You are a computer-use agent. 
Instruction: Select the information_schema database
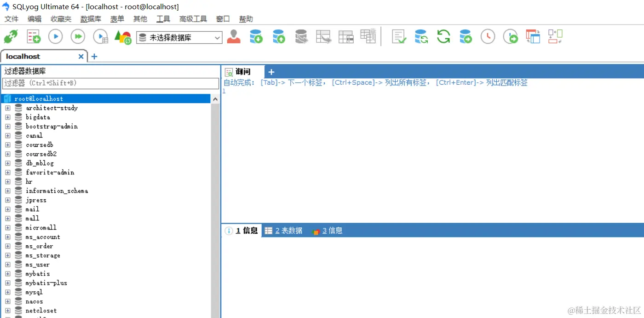pos(57,191)
